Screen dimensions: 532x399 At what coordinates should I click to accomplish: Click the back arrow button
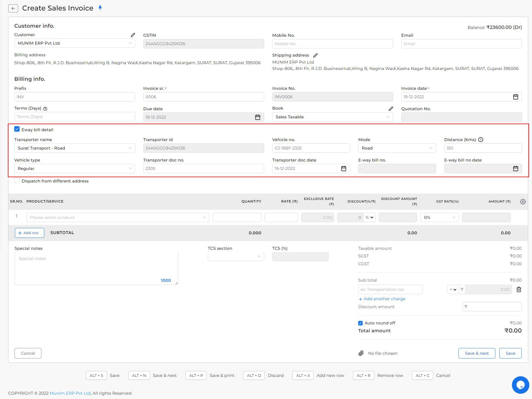(x=13, y=8)
